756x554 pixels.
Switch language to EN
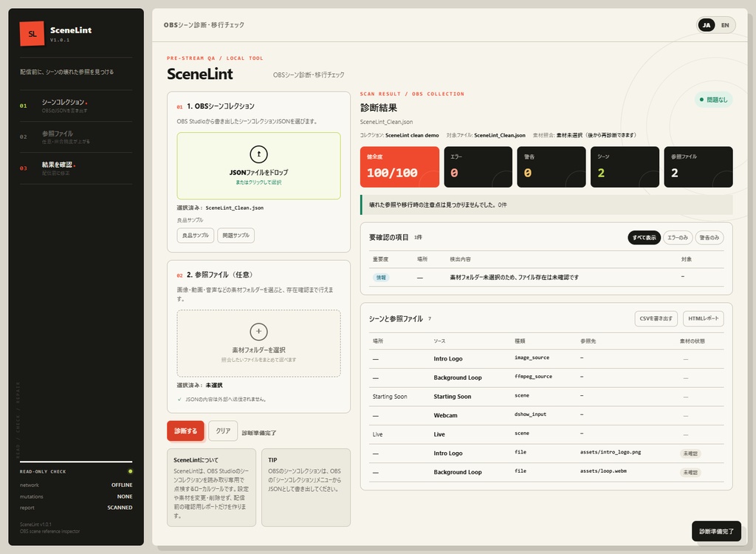point(725,25)
